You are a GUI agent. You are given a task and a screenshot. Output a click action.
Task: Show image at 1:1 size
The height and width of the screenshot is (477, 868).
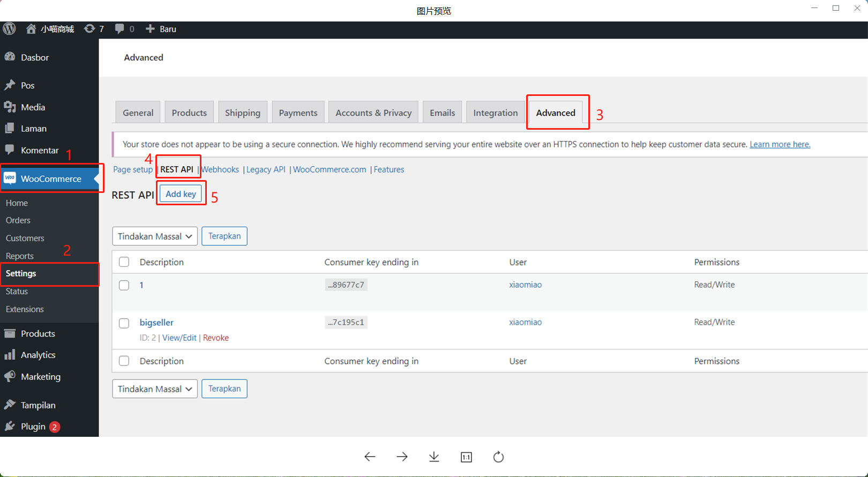466,457
